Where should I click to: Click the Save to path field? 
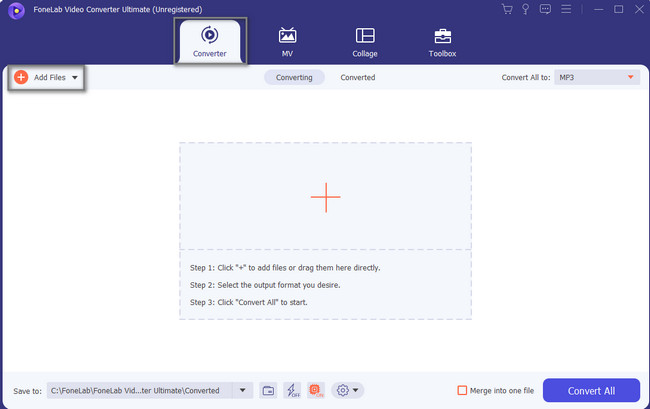pyautogui.click(x=140, y=390)
